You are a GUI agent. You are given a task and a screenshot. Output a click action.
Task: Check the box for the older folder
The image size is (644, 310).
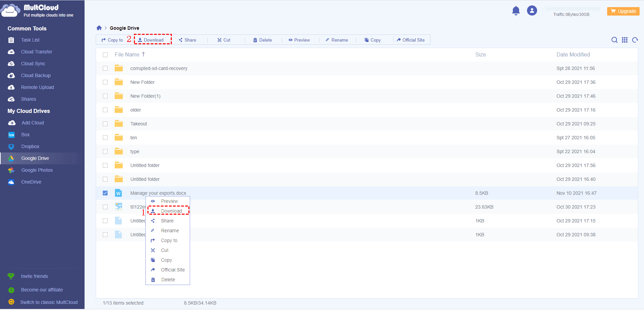point(105,110)
